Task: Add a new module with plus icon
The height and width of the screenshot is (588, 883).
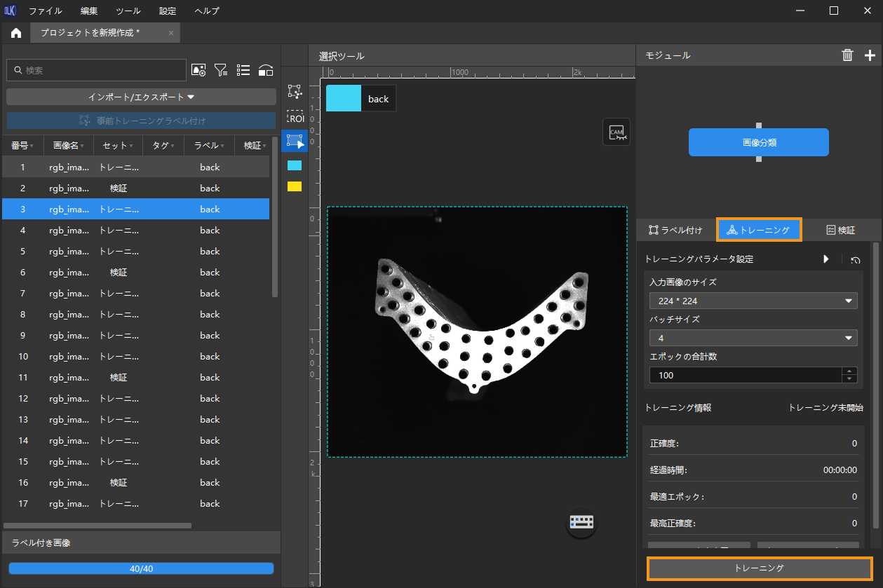Action: coord(870,55)
